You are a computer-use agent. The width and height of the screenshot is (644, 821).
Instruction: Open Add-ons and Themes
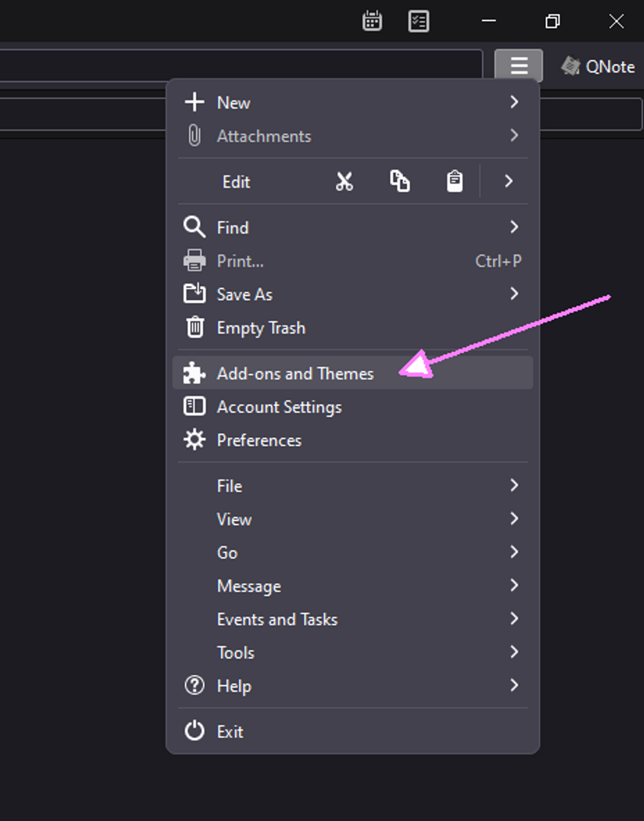[295, 373]
